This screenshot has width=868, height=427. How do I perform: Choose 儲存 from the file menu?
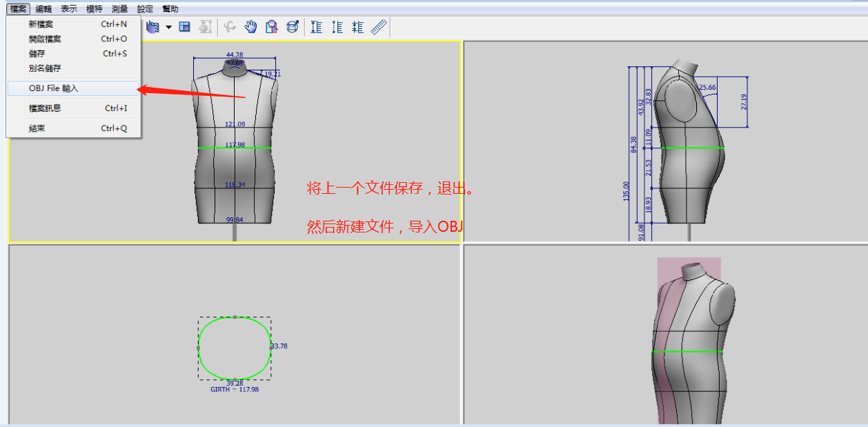(x=73, y=54)
